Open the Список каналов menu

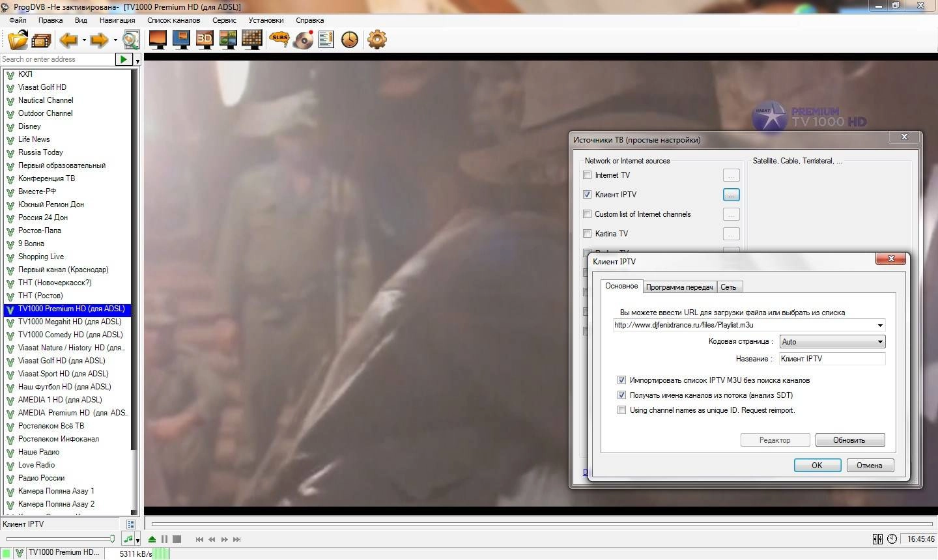click(x=174, y=20)
